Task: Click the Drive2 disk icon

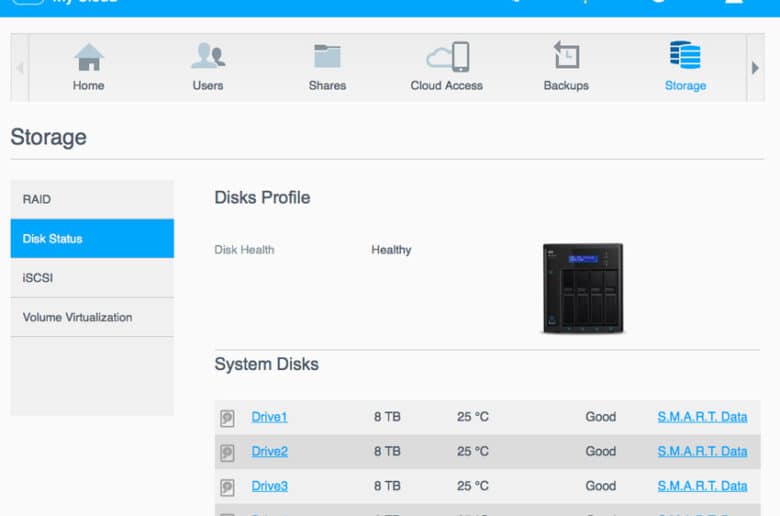Action: [x=227, y=452]
